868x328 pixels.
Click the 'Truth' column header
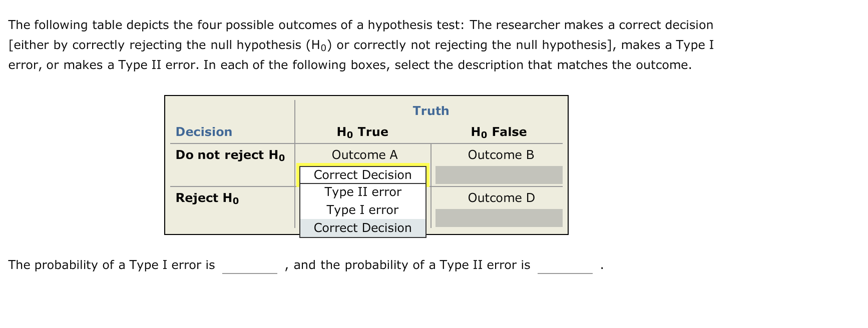(x=430, y=110)
